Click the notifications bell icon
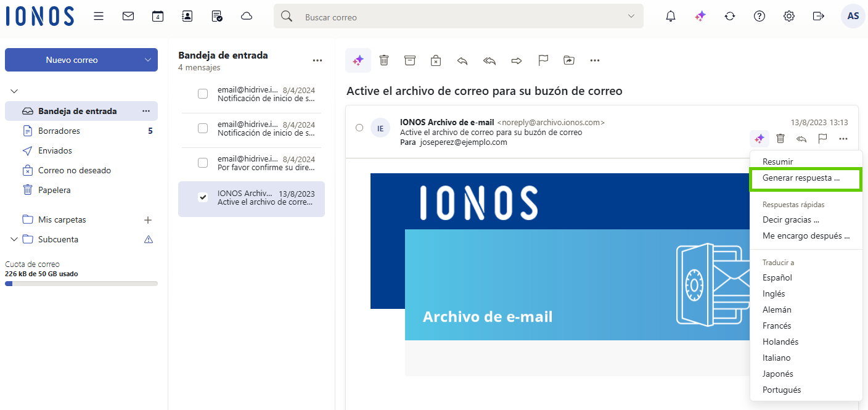The height and width of the screenshot is (410, 868). tap(671, 17)
